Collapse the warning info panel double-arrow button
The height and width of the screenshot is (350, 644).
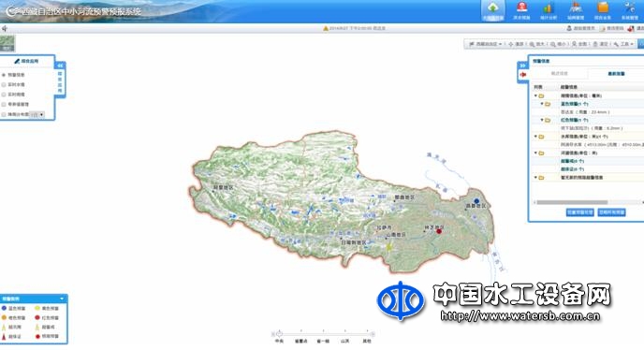tap(522, 66)
